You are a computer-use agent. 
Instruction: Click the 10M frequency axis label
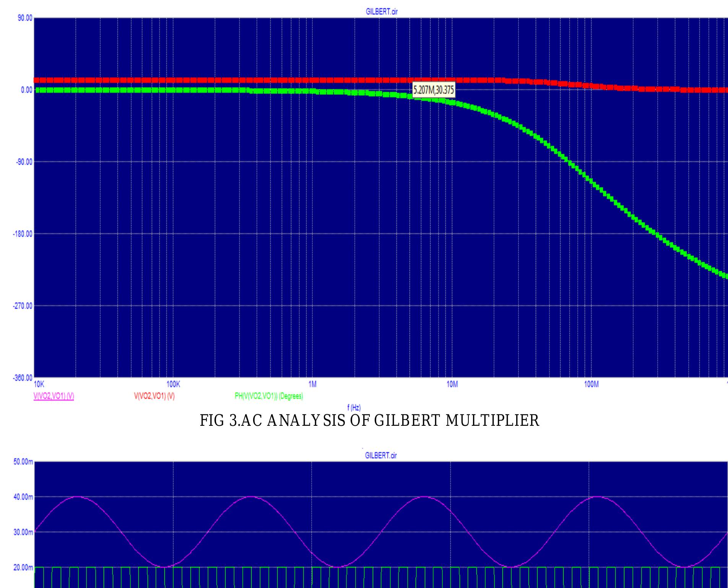[452, 384]
